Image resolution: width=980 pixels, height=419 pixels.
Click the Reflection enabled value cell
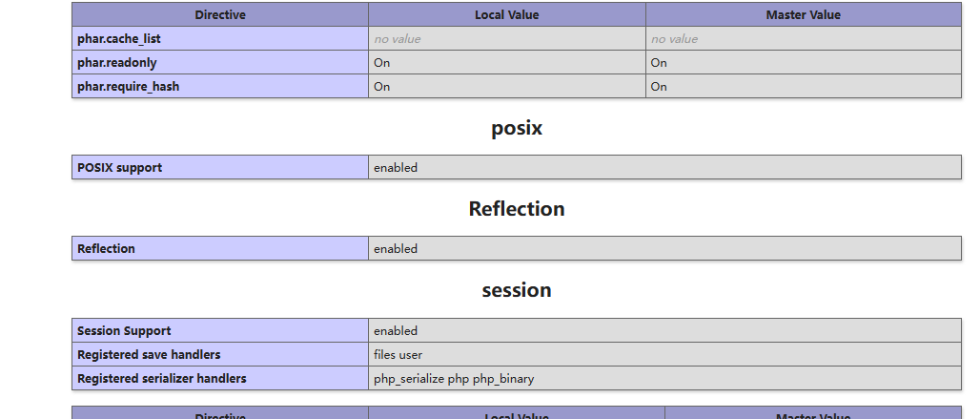(665, 248)
